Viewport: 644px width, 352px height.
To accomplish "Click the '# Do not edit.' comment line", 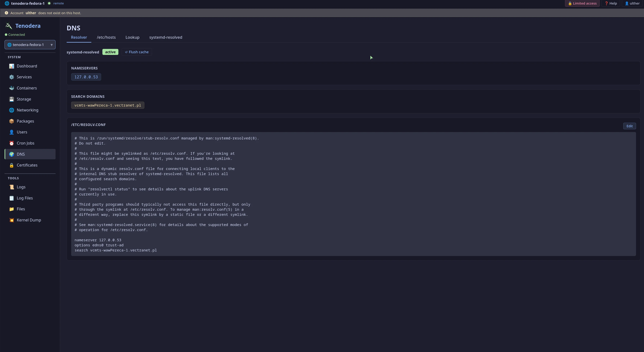I will point(90,143).
